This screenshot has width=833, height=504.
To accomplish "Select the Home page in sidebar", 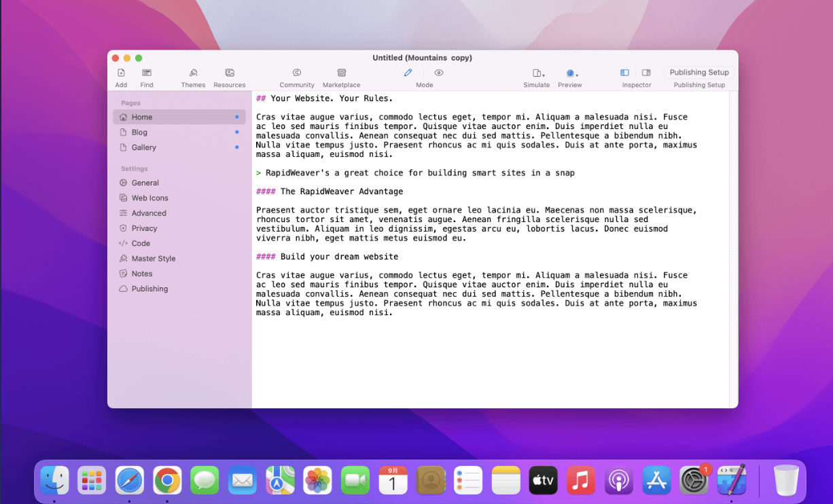I will [179, 117].
